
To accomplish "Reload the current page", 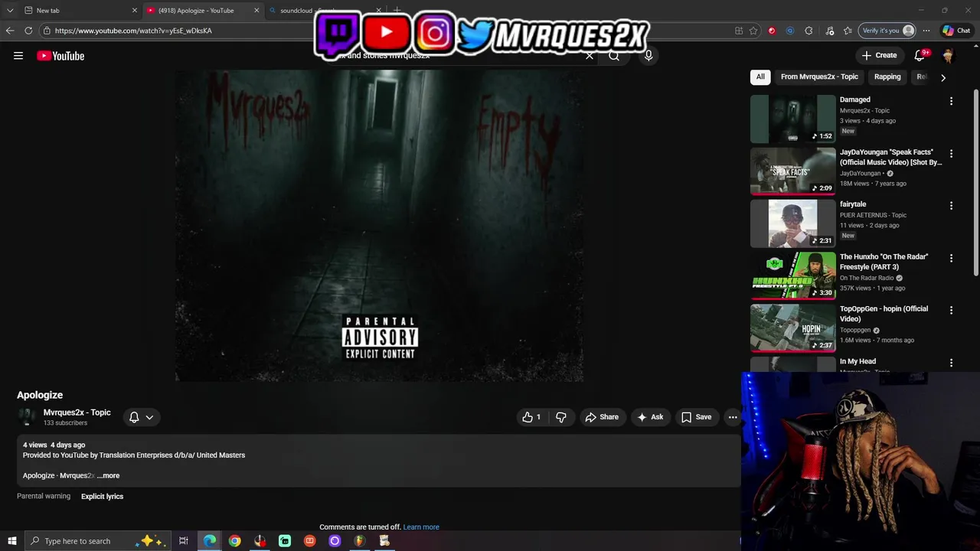I will (x=28, y=31).
